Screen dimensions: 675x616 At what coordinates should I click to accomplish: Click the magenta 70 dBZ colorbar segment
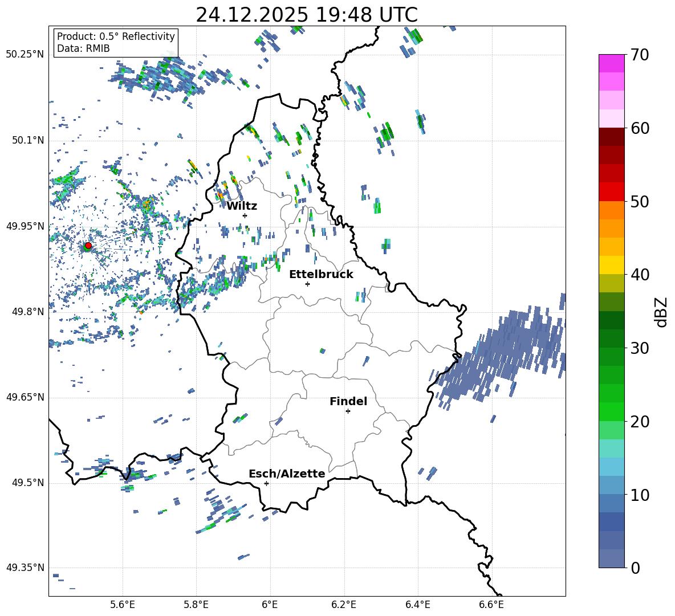pos(611,63)
